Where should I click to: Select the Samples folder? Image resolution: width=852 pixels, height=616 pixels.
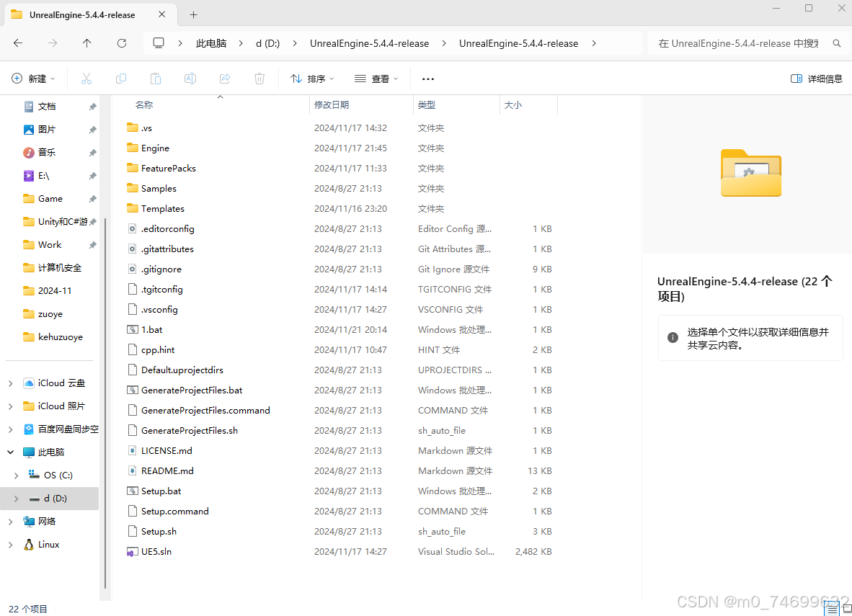(159, 189)
